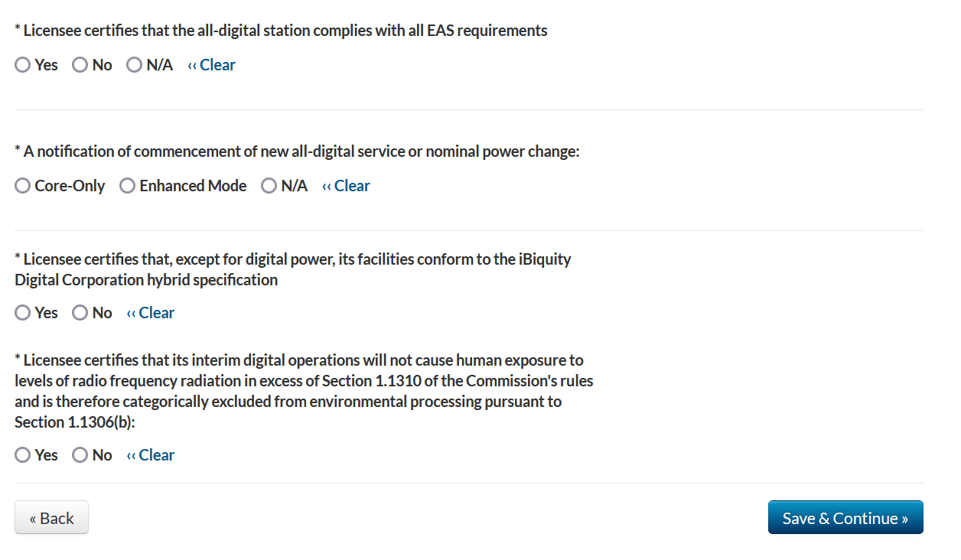Select No for iBiquity hybrid specification

[80, 313]
